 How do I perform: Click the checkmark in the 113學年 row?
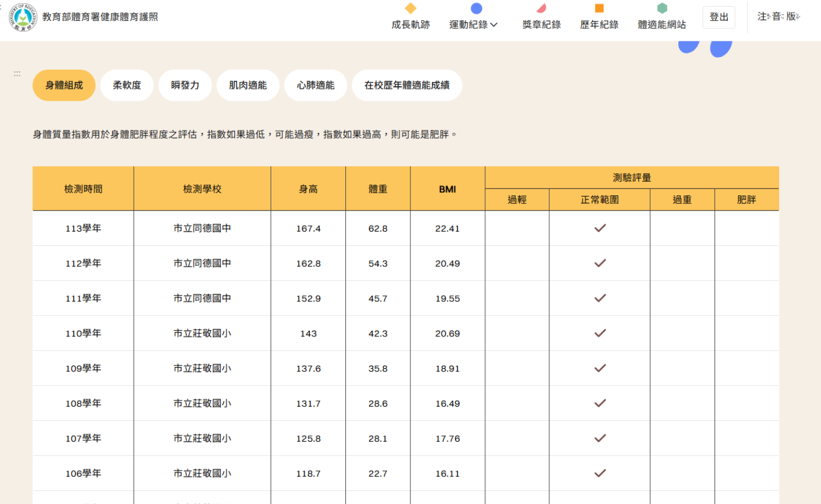(599, 228)
